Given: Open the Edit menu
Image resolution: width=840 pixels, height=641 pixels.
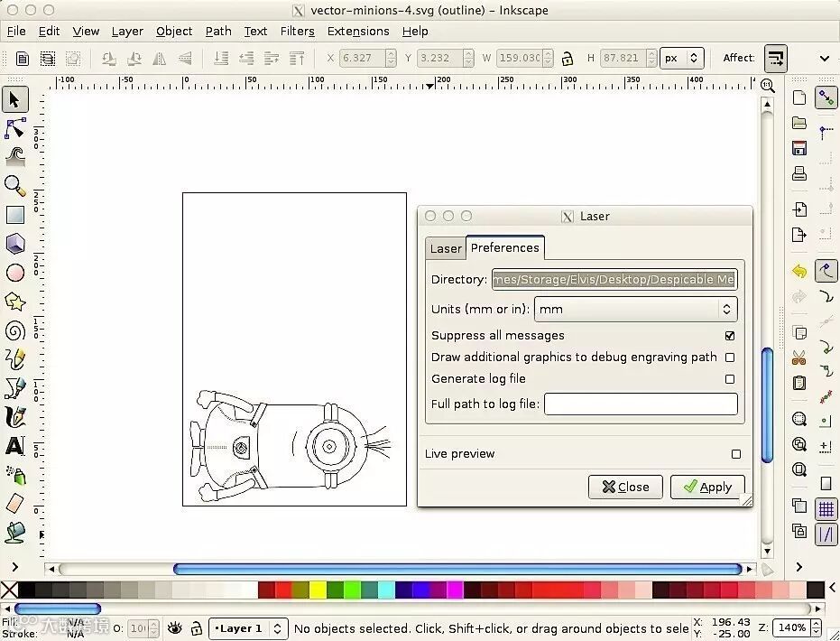Looking at the screenshot, I should tap(49, 31).
